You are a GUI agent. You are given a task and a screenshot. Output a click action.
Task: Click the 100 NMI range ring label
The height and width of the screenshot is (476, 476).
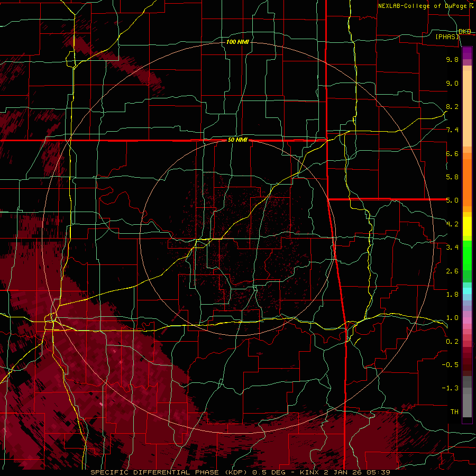coord(237,42)
